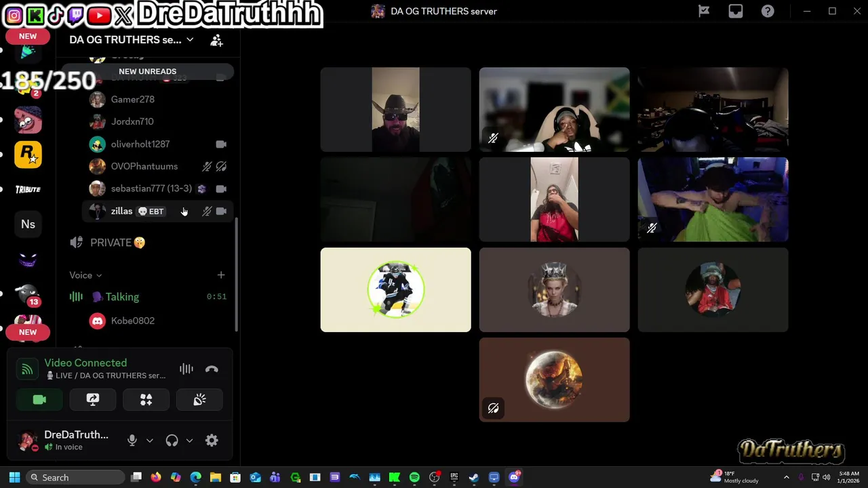Show hidden system tray icons
Viewport: 868px width, 488px height.
point(786,478)
